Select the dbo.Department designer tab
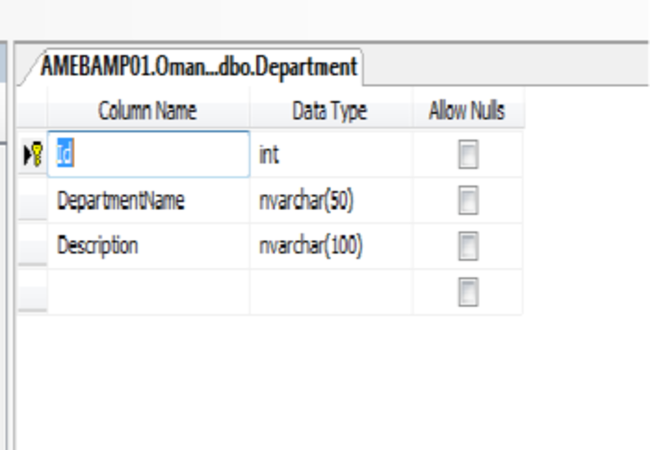The width and height of the screenshot is (650, 450). 198,68
